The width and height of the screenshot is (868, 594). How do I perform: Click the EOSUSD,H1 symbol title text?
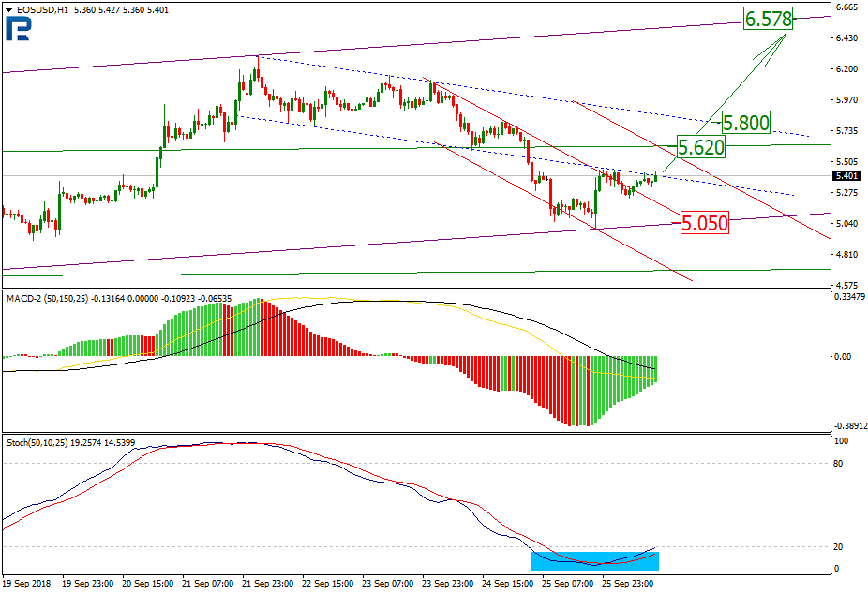tap(42, 10)
